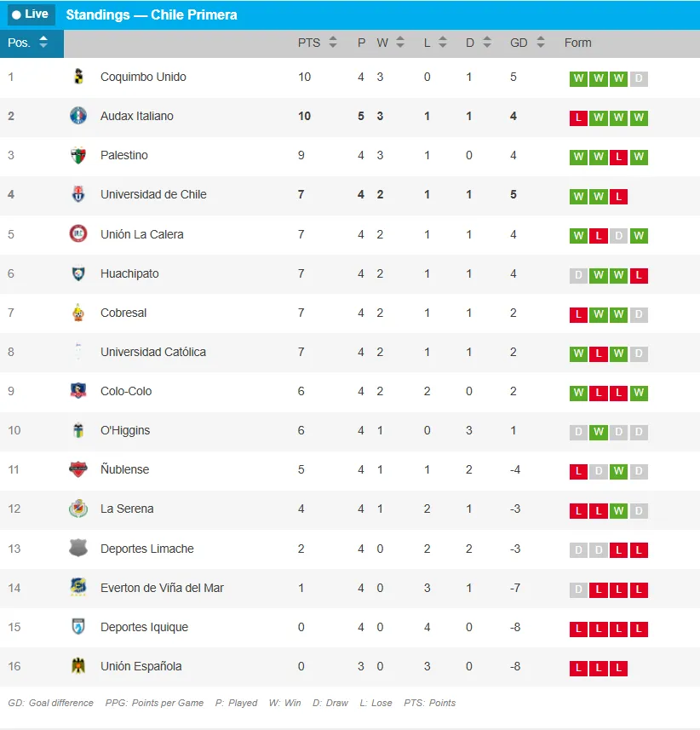Click the Coquimbo Unido club crest
Screen dimensions: 700x730
coord(78,77)
